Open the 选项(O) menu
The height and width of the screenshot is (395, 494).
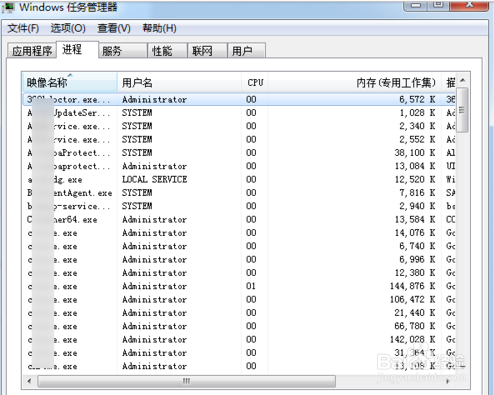[68, 28]
